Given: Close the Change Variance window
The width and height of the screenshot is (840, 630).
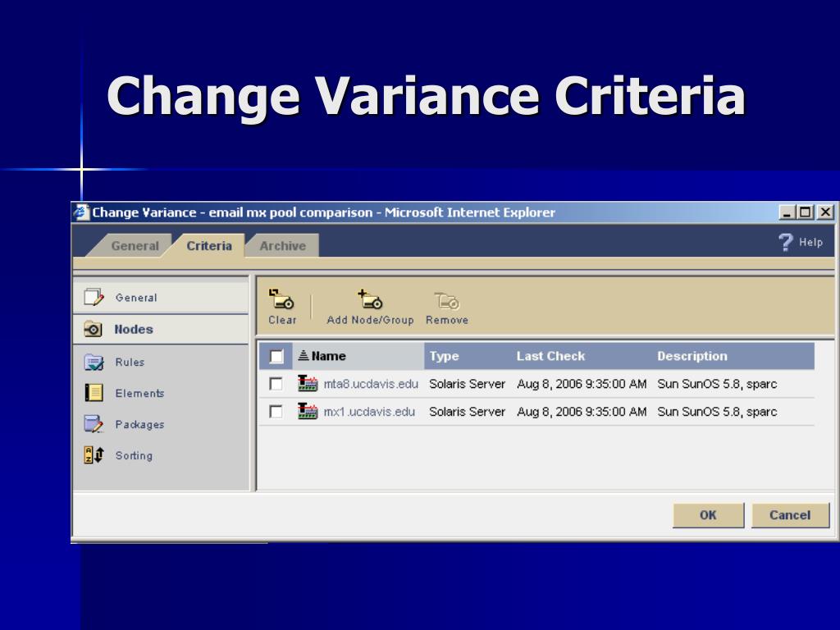Looking at the screenshot, I should tap(825, 212).
